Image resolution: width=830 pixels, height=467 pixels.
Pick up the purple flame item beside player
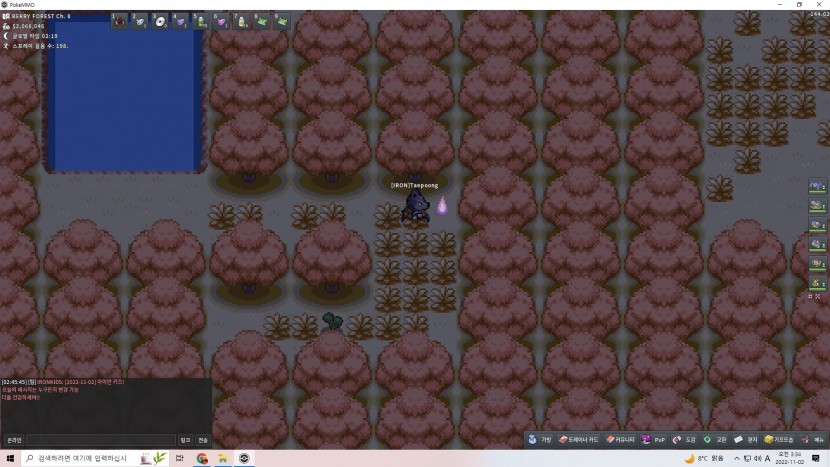442,205
